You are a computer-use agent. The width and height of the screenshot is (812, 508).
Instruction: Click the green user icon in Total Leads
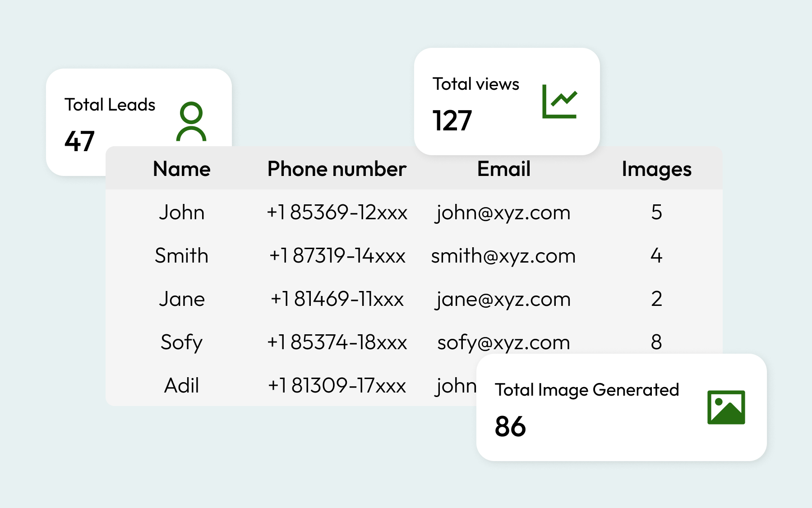pyautogui.click(x=191, y=122)
